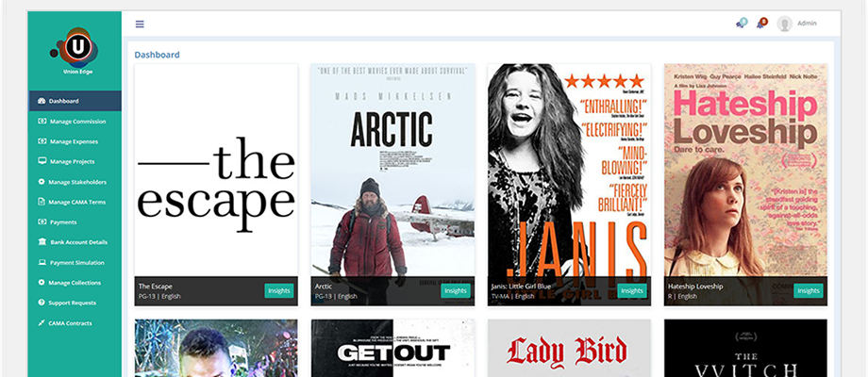Screen dimensions: 868x377
Task: Select Dashboard in the sidebar
Action: tap(75, 101)
